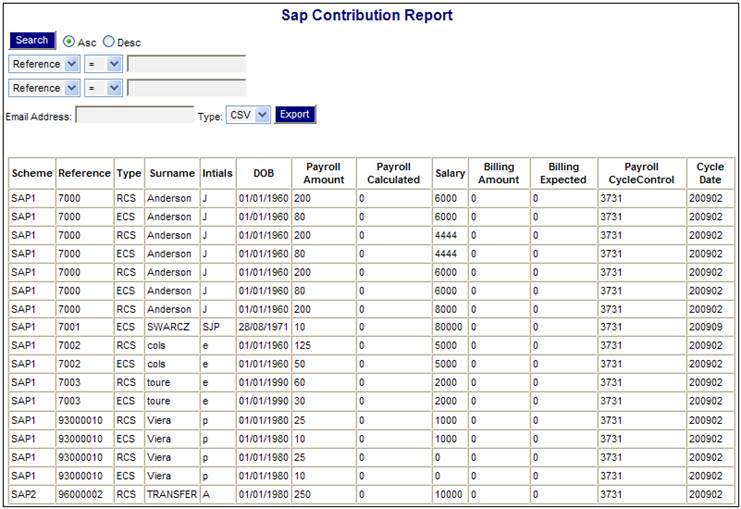Open the first Reference field dropdown

44,64
